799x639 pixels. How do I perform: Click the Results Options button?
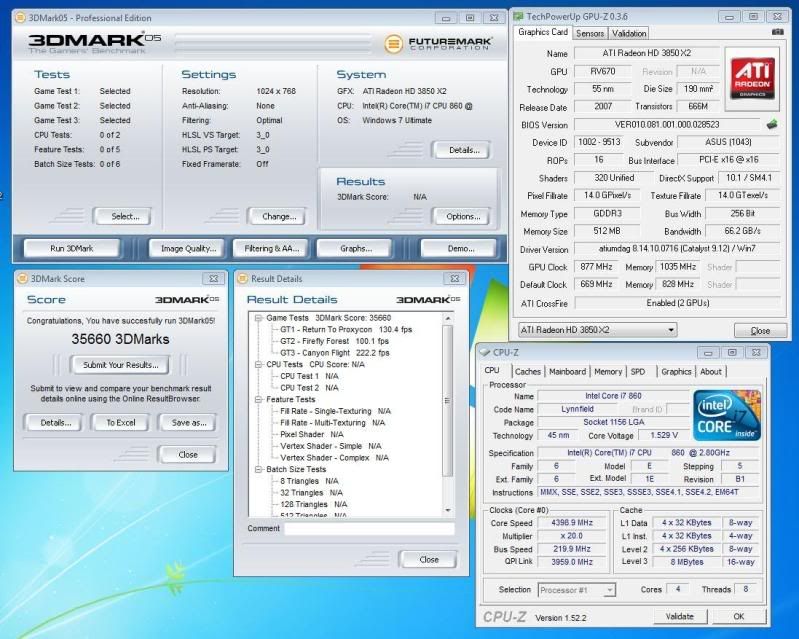click(463, 216)
